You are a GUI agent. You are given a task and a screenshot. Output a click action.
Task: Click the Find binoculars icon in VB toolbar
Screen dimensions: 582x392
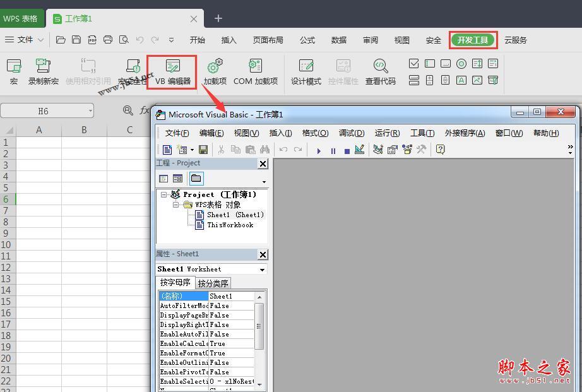tap(264, 150)
